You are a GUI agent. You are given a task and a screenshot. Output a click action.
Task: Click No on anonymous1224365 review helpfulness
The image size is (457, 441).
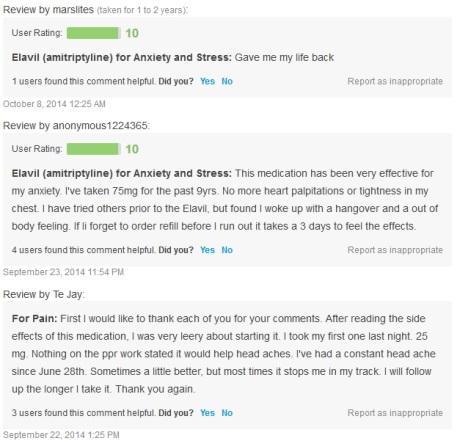[x=227, y=250]
